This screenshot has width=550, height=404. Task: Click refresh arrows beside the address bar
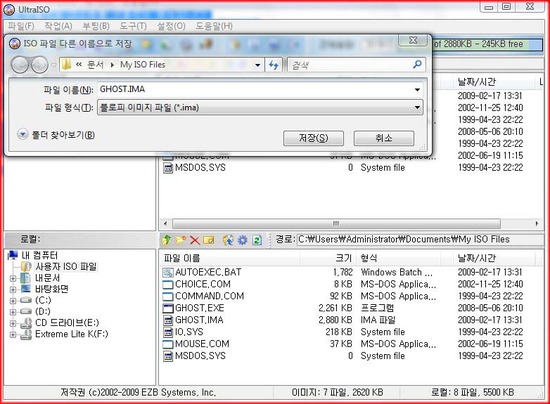coord(274,65)
